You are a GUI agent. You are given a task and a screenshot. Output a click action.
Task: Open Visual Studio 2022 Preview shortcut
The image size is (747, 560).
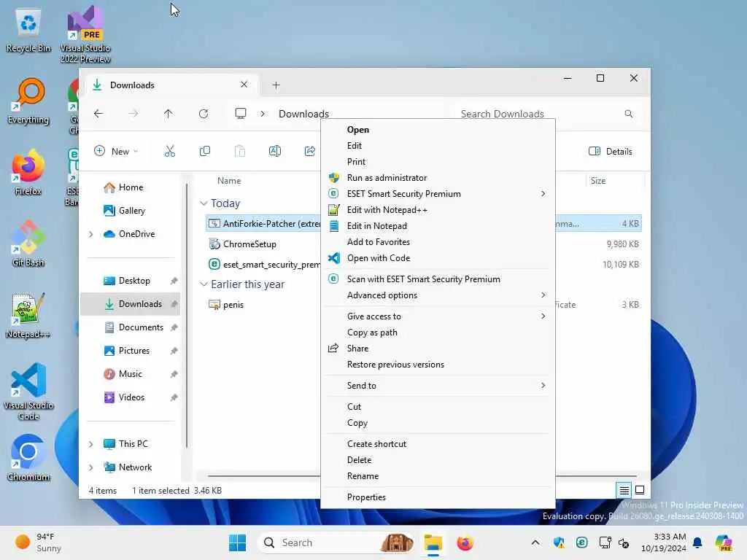point(85,35)
